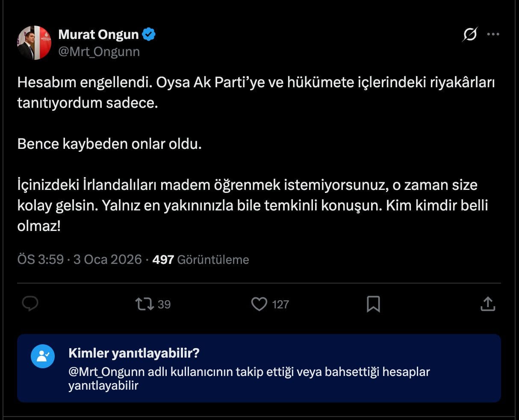The height and width of the screenshot is (420, 519).
Task: Open the 127 likes count
Action: click(x=282, y=305)
